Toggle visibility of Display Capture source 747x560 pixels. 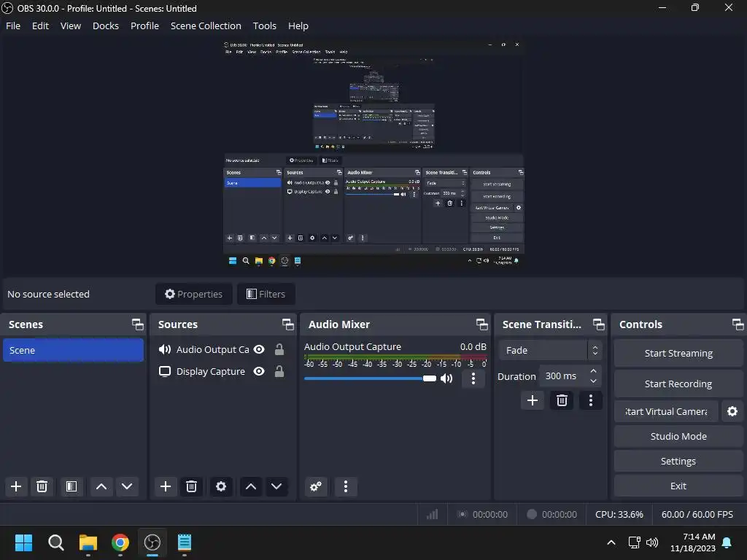point(259,371)
